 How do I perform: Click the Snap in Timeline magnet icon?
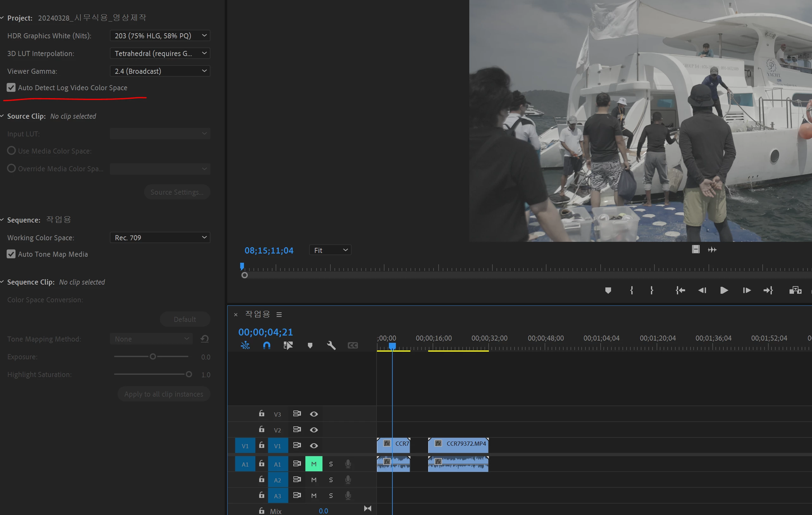click(266, 345)
